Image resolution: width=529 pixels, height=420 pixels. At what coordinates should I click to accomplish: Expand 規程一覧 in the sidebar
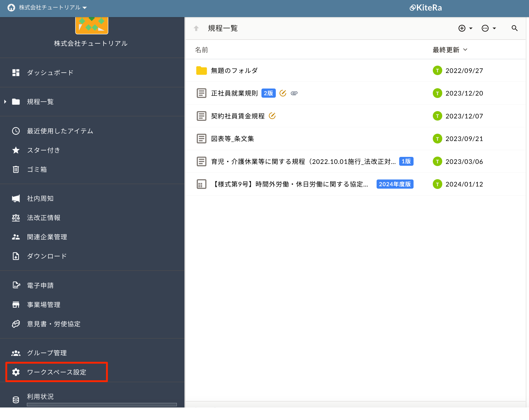coord(5,102)
